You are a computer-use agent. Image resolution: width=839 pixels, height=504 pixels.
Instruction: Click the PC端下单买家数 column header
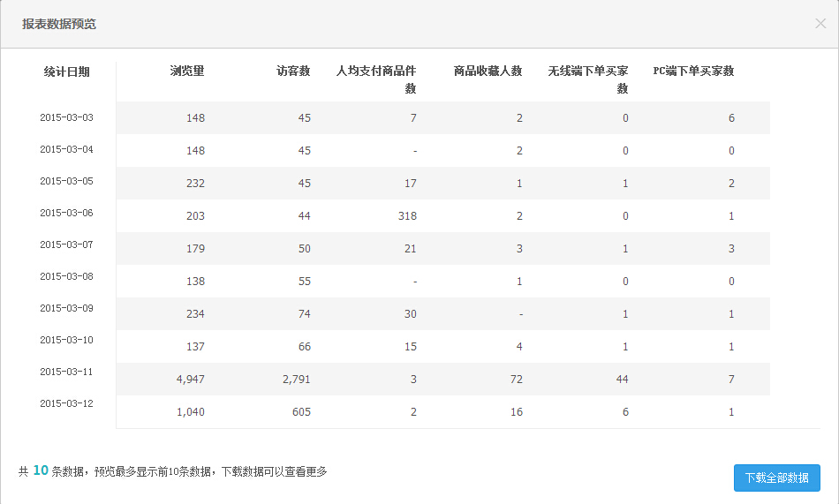pyautogui.click(x=693, y=71)
